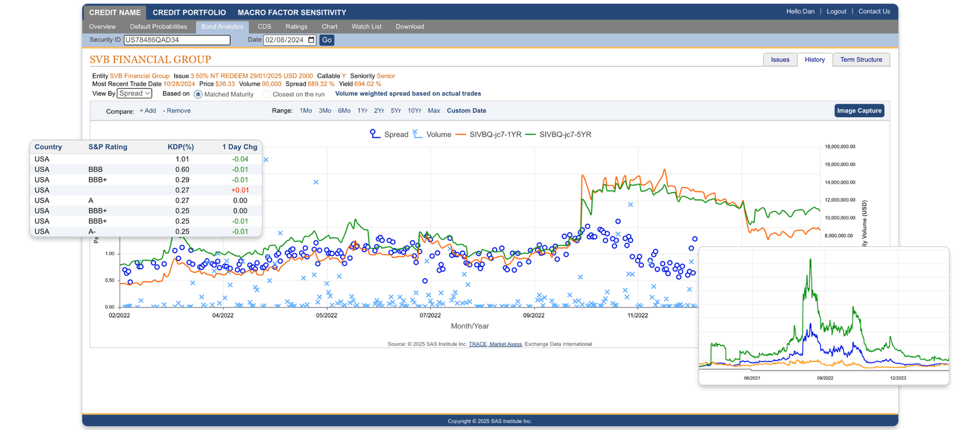
Task: Click the + Add compare link
Action: coord(148,111)
